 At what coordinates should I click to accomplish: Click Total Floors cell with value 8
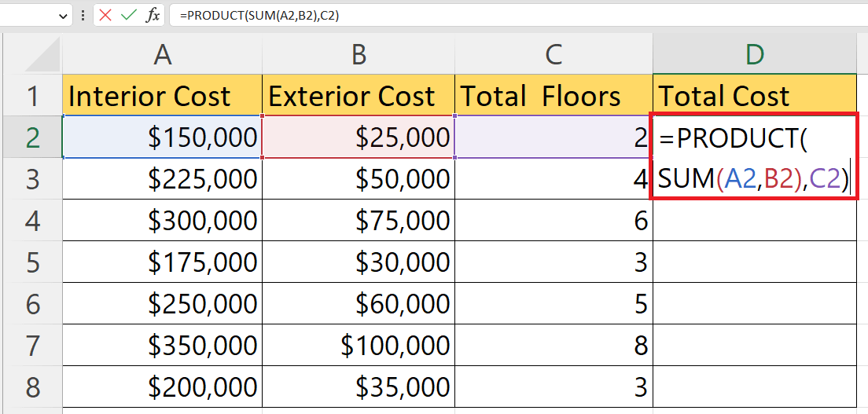[x=554, y=345]
